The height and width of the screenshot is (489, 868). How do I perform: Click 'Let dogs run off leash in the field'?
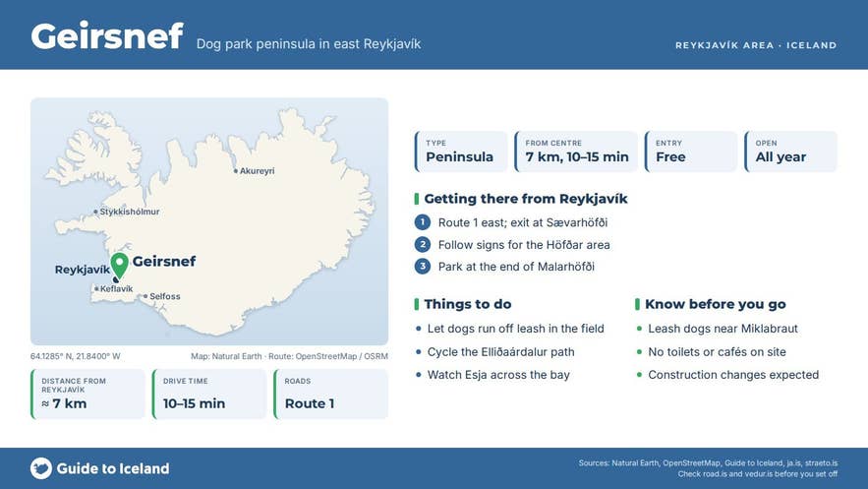515,329
